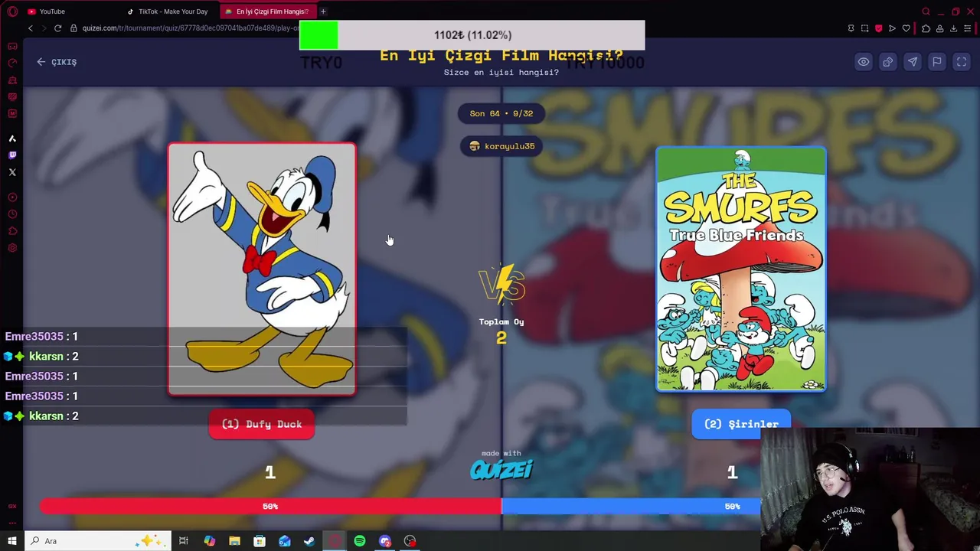Click the heart bookmark icon
980x551 pixels.
906,28
